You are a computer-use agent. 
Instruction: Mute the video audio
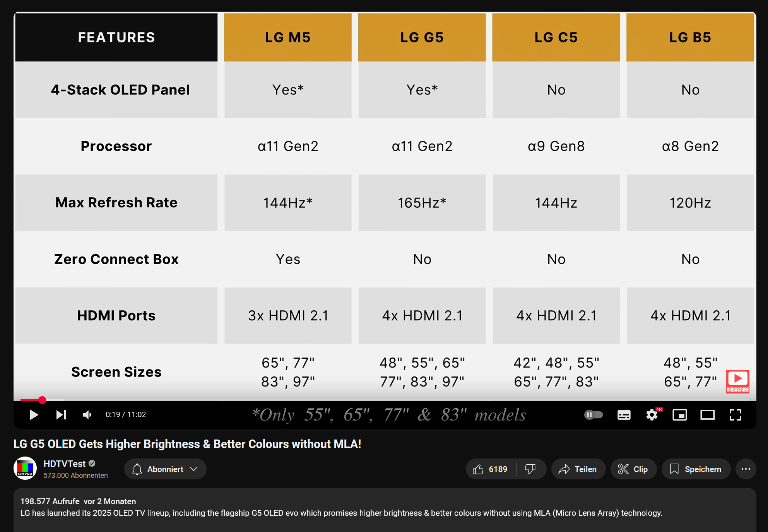tap(87, 414)
